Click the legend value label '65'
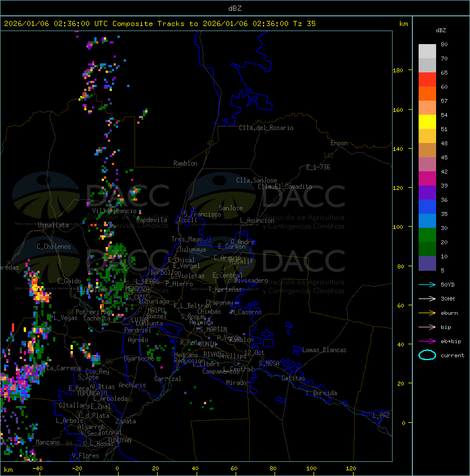 [444, 72]
